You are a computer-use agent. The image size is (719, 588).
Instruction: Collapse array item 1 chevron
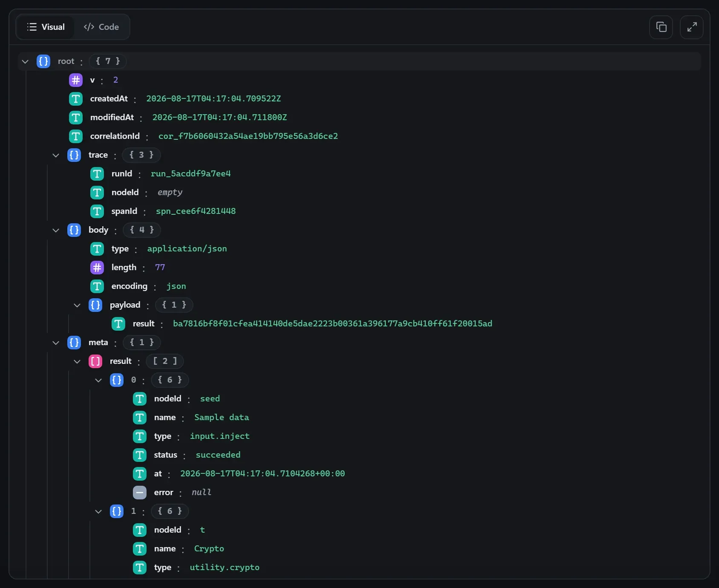pos(98,511)
